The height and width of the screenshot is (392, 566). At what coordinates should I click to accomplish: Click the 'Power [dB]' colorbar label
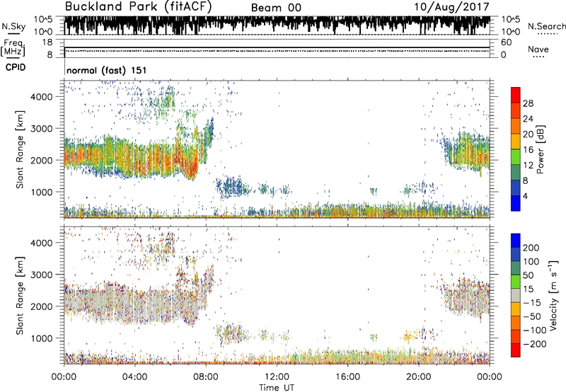pyautogui.click(x=541, y=149)
